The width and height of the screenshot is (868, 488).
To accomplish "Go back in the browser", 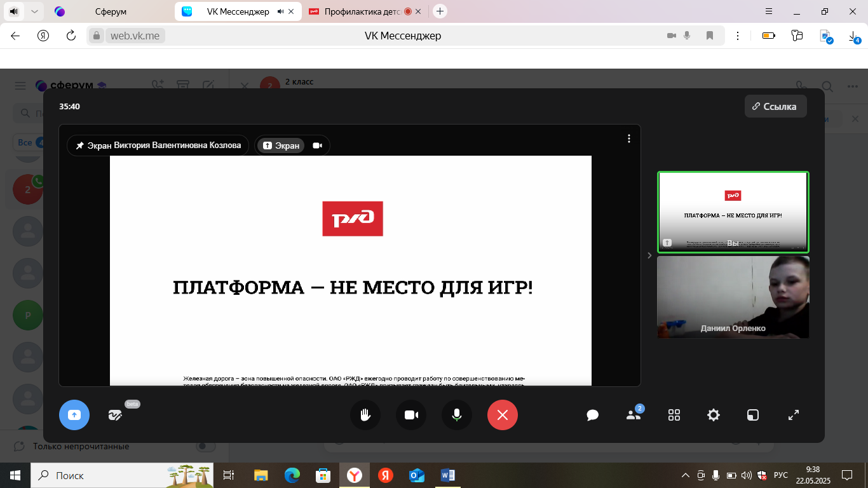I will pyautogui.click(x=15, y=36).
